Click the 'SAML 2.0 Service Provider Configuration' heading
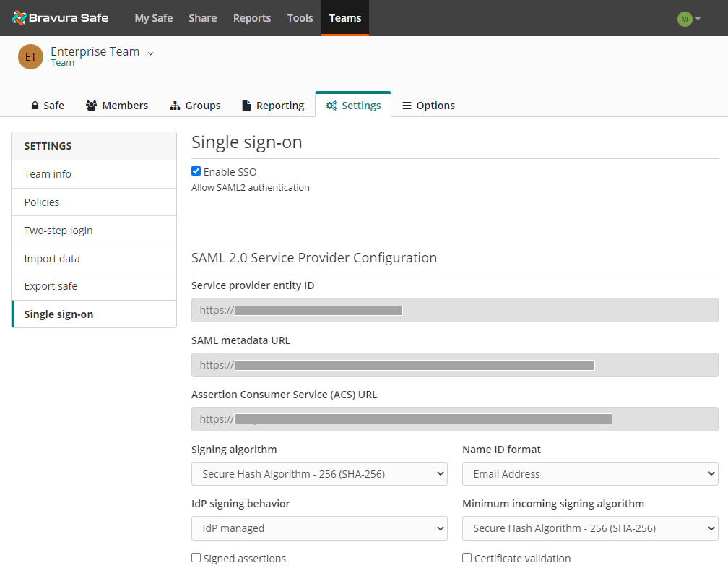The height and width of the screenshot is (576, 728). tap(314, 257)
